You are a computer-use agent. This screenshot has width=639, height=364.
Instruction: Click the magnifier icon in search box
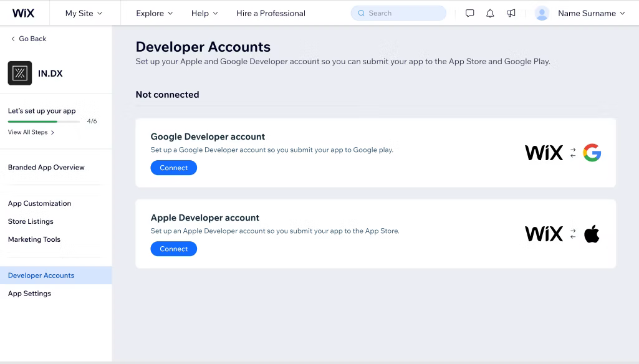[361, 13]
